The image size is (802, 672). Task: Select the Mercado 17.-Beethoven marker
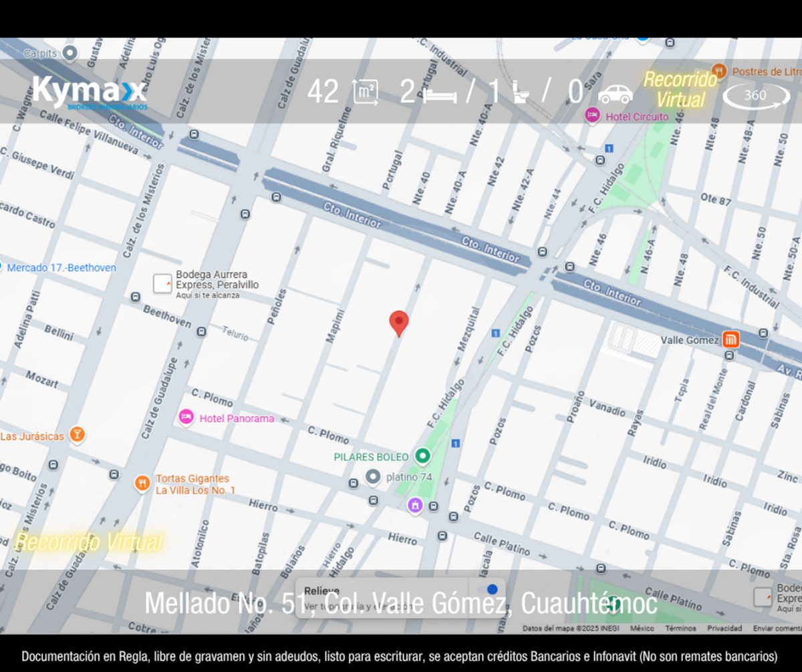(1, 267)
